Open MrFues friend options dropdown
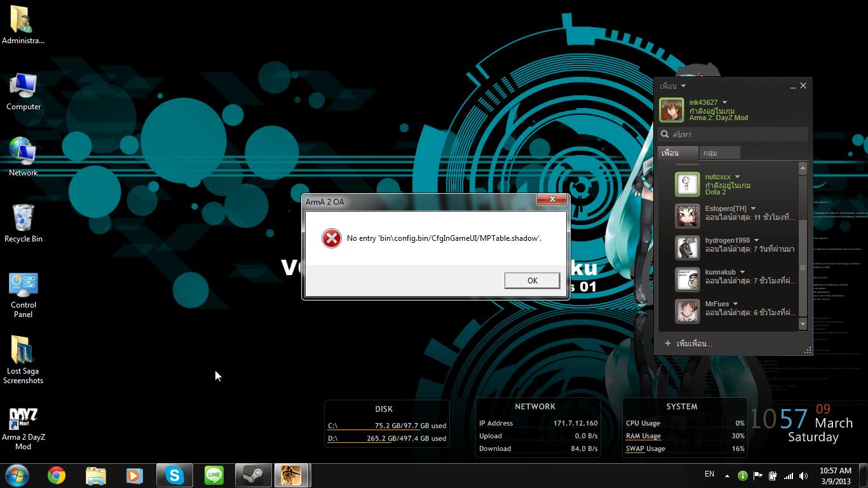This screenshot has height=488, width=868. point(735,304)
